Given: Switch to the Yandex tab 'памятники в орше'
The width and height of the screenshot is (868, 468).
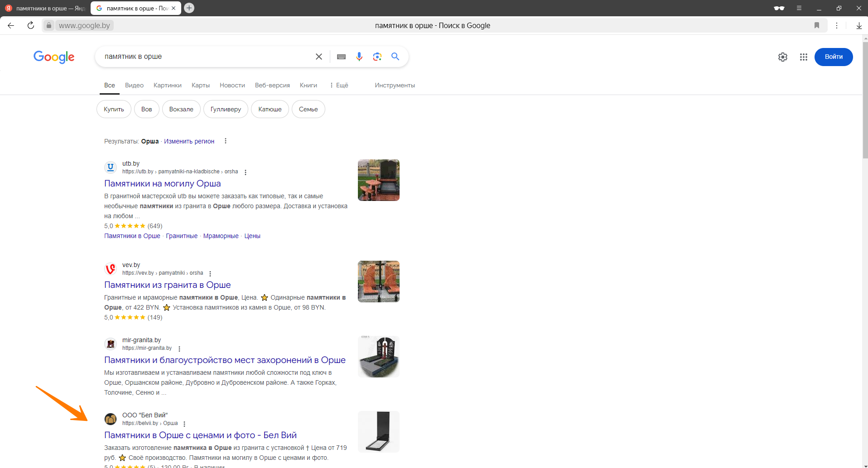Looking at the screenshot, I should [45, 8].
